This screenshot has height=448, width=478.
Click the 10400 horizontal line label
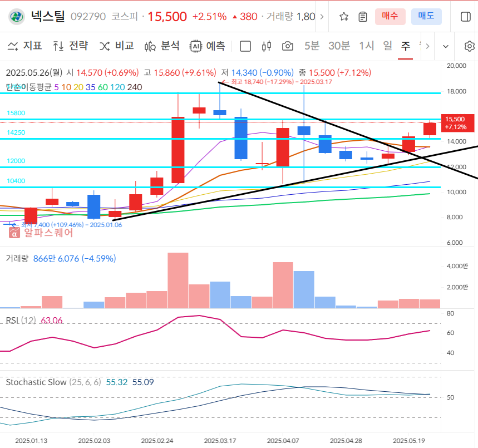coord(16,181)
